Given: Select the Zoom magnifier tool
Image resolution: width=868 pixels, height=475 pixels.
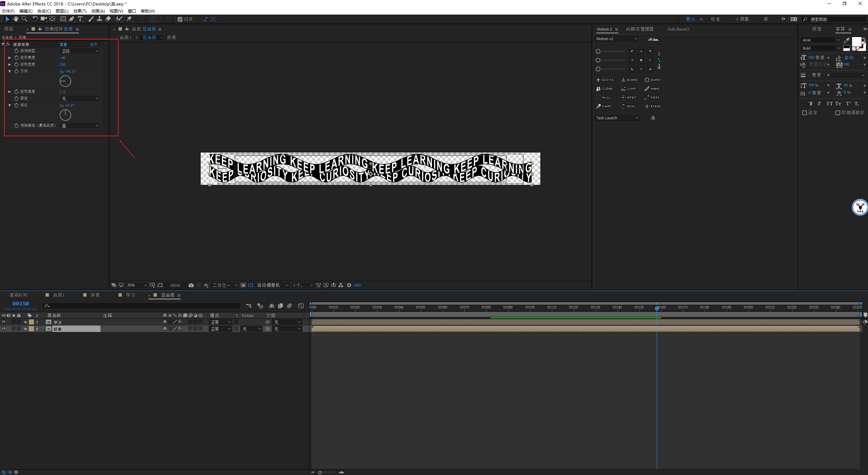Looking at the screenshot, I should (24, 19).
